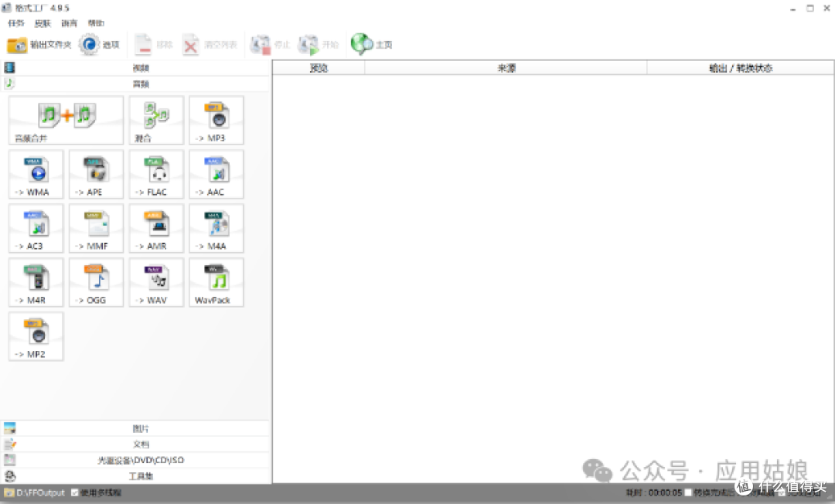Choose the -> M4R conversion tile
The width and height of the screenshot is (835, 504).
coord(36,283)
